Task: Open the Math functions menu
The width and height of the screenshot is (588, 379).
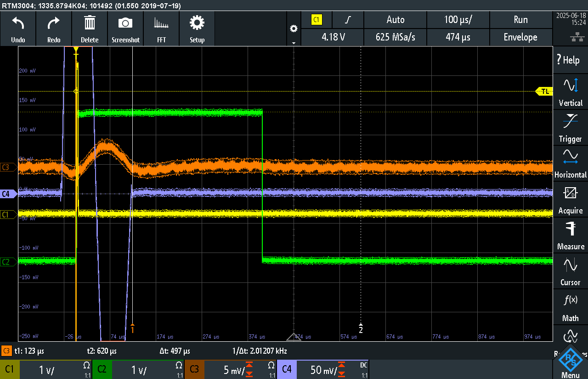Action: pyautogui.click(x=571, y=307)
